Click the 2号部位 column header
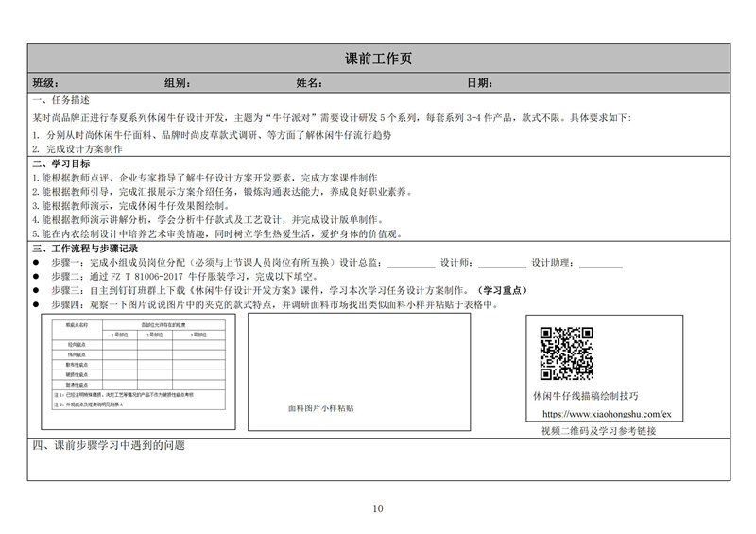This screenshot has height=534, width=756. coord(154,335)
